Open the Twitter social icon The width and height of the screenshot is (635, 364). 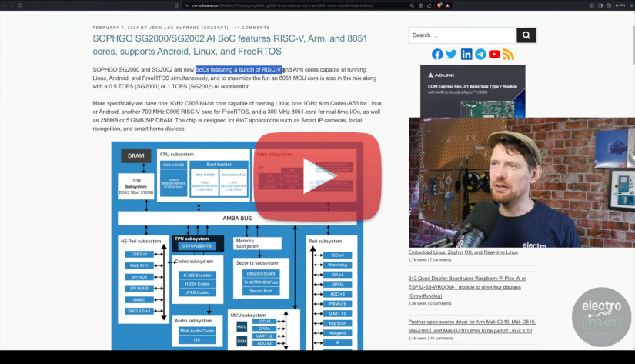[451, 55]
